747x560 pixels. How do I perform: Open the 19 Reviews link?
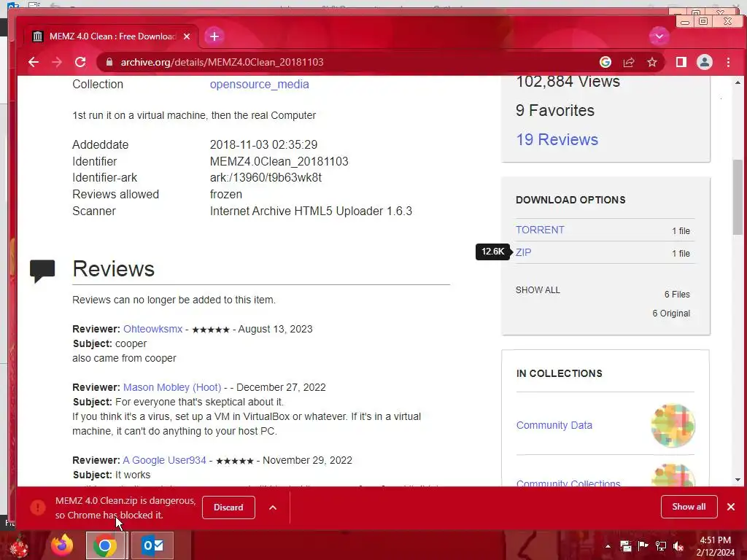557,139
